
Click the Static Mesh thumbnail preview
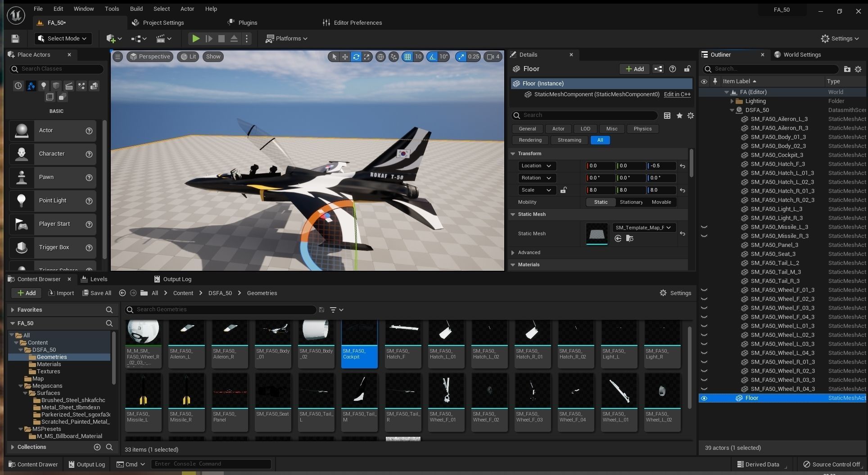(597, 234)
